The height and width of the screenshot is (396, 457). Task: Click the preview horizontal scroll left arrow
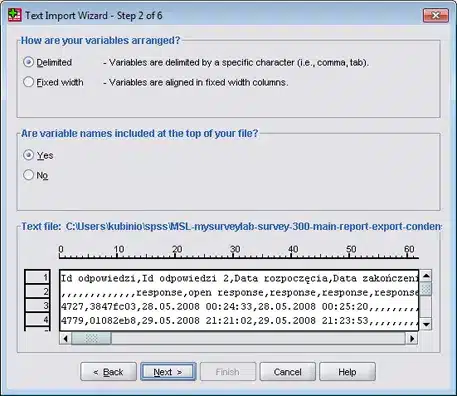(x=66, y=339)
